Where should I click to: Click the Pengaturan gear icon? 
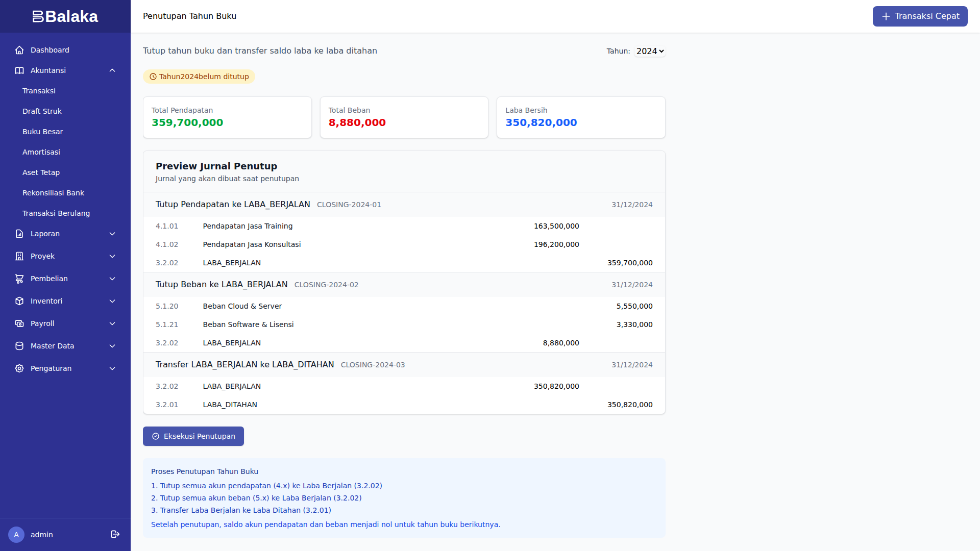19,368
